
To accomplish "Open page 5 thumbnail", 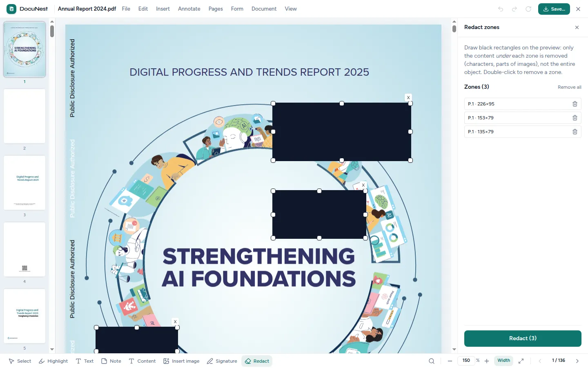I will (24, 316).
